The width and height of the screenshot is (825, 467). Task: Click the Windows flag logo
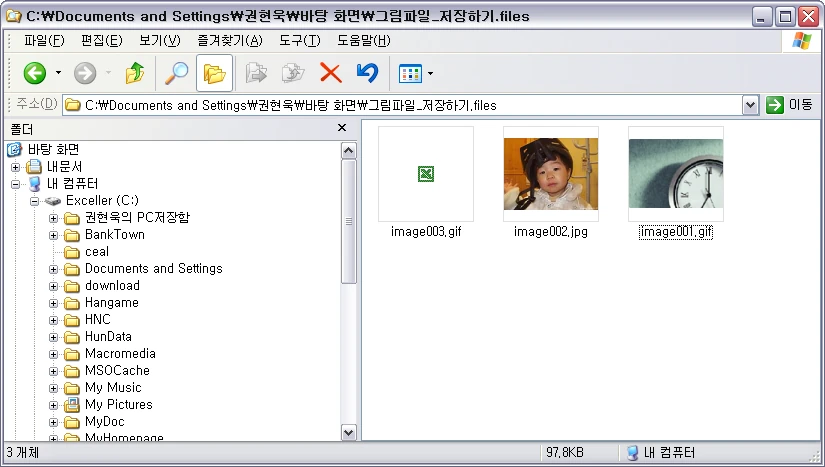[x=801, y=40]
